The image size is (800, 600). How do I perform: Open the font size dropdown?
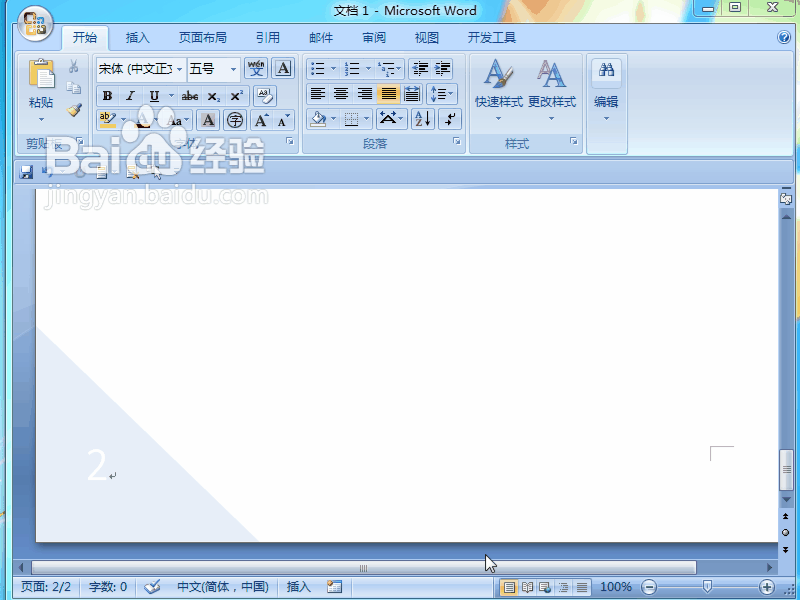point(233,69)
